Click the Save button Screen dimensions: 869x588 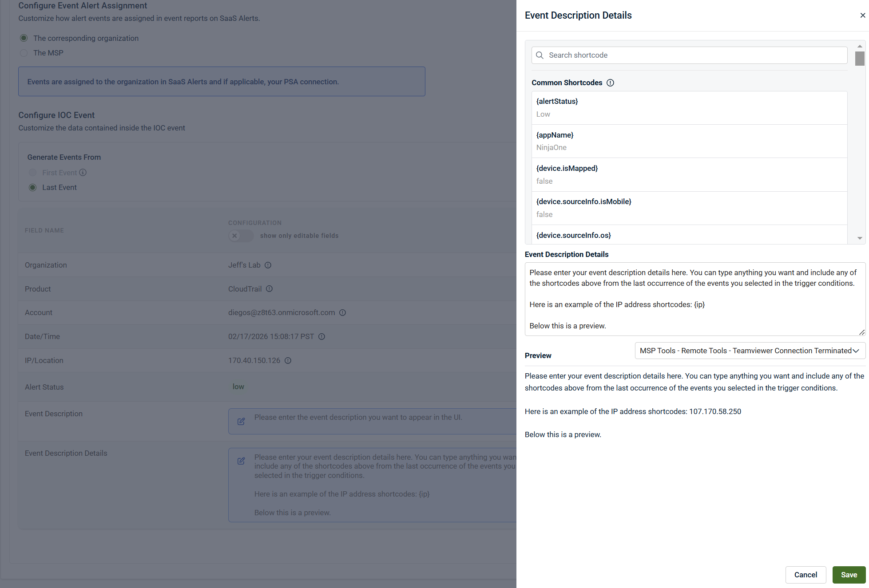(849, 575)
